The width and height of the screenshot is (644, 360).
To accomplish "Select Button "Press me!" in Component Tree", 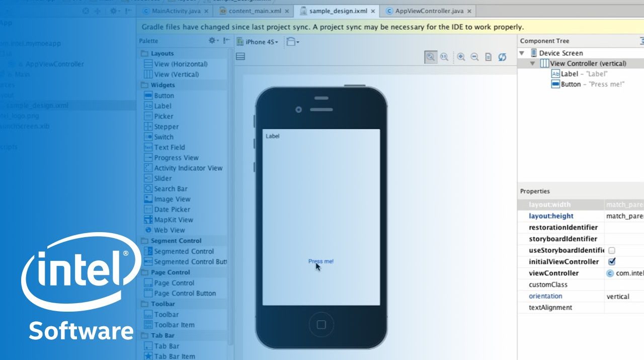I will point(592,84).
